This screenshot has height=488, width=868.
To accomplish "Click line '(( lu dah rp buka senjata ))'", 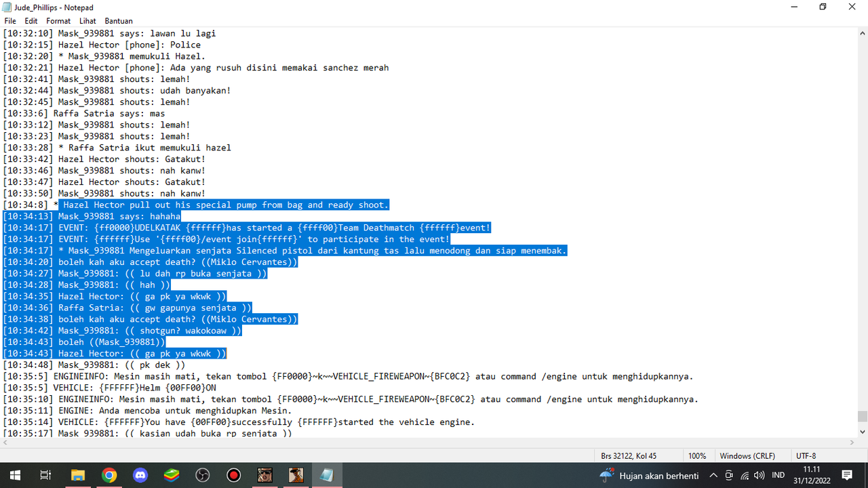I will 135,274.
